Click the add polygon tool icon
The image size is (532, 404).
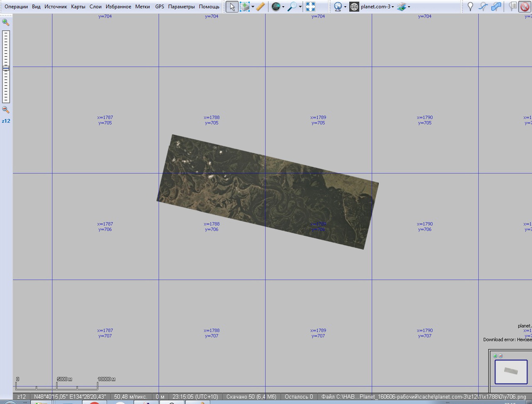pyautogui.click(x=496, y=7)
